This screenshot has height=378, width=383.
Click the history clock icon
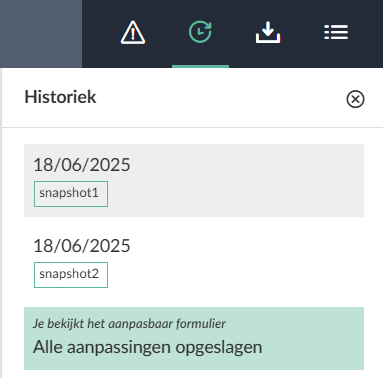(200, 32)
